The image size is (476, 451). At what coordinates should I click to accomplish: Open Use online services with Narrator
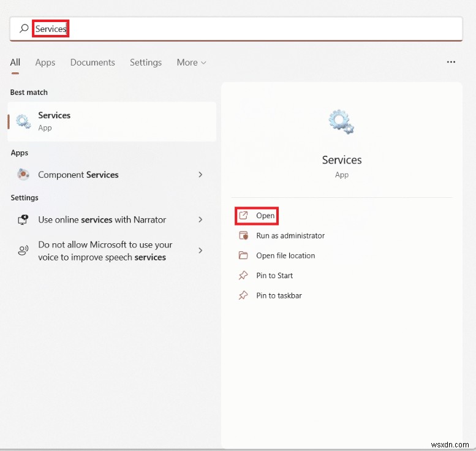pyautogui.click(x=112, y=219)
